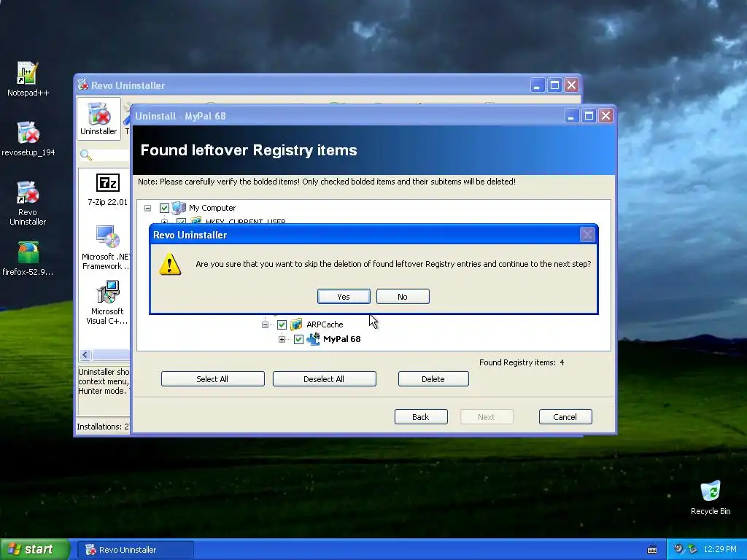Select the ARPCache tree entry
This screenshot has width=747, height=560.
[325, 324]
